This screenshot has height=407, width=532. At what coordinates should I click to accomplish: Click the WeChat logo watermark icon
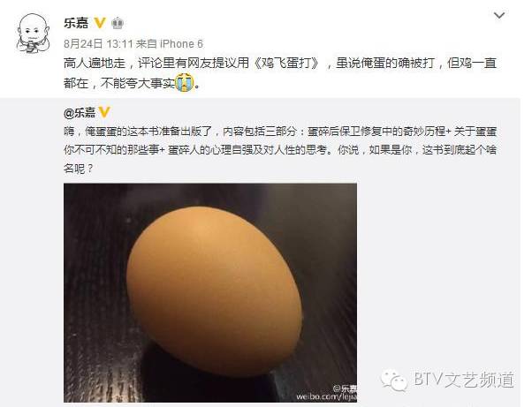(393, 380)
